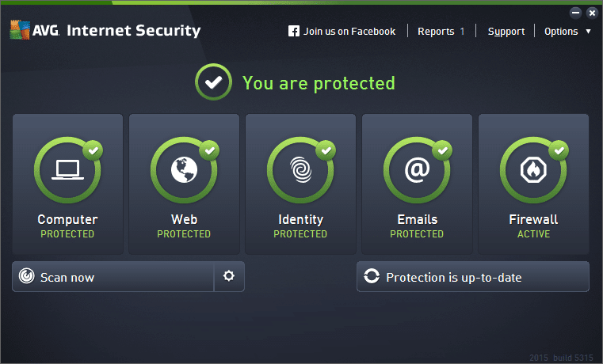
Task: Click Protection is up-to-date button
Action: pyautogui.click(x=473, y=277)
